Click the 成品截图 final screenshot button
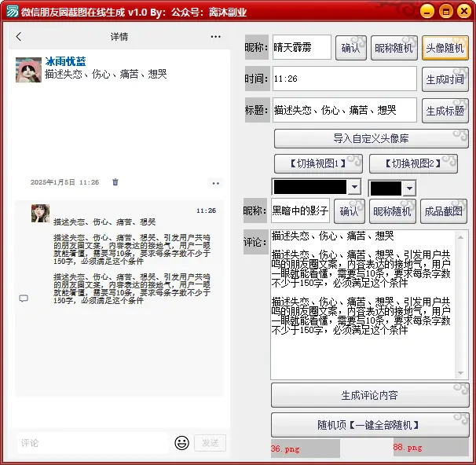476x465 pixels. pyautogui.click(x=444, y=211)
